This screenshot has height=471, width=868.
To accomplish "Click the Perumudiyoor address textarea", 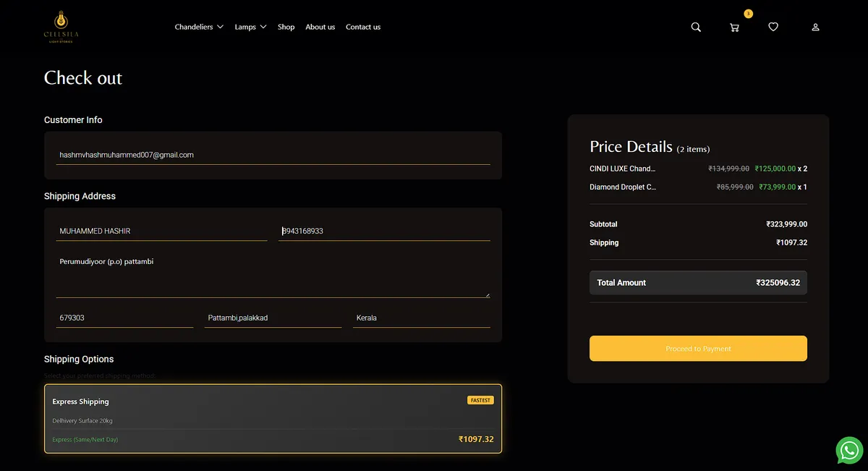I will point(273,275).
